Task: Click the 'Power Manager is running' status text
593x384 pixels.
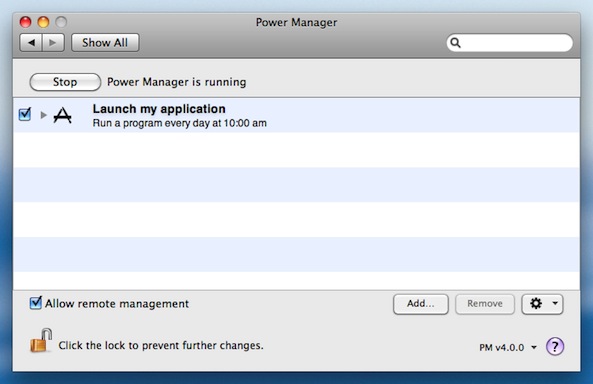Action: pyautogui.click(x=177, y=82)
